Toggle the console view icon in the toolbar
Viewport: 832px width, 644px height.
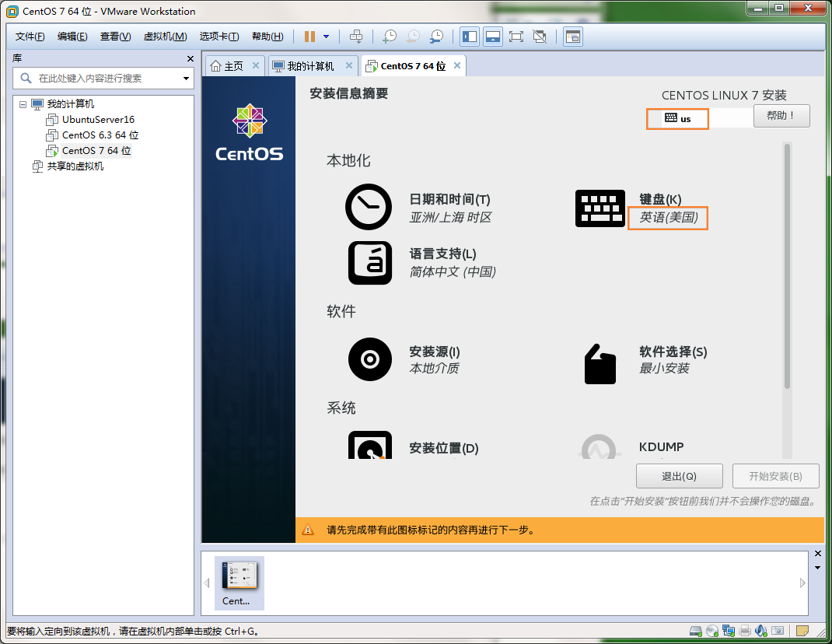573,37
